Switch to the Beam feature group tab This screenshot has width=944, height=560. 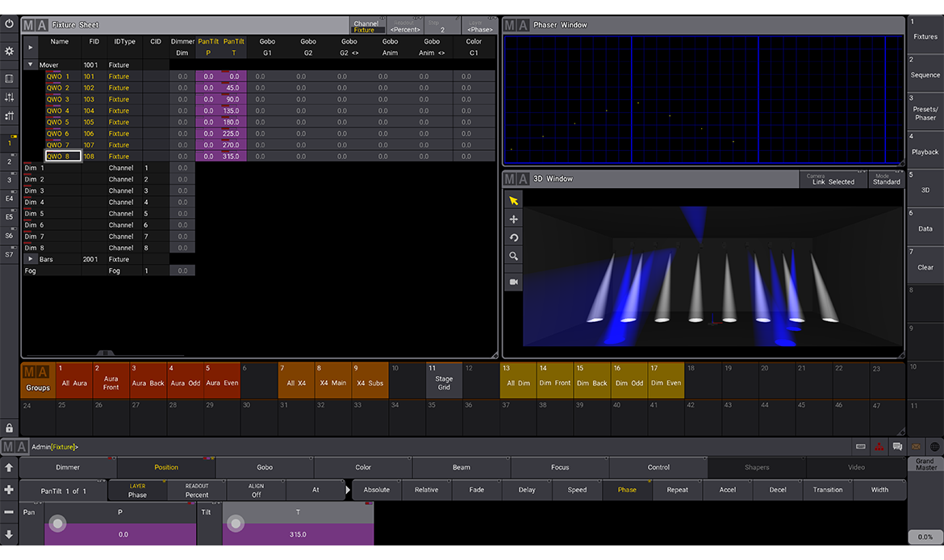(462, 467)
